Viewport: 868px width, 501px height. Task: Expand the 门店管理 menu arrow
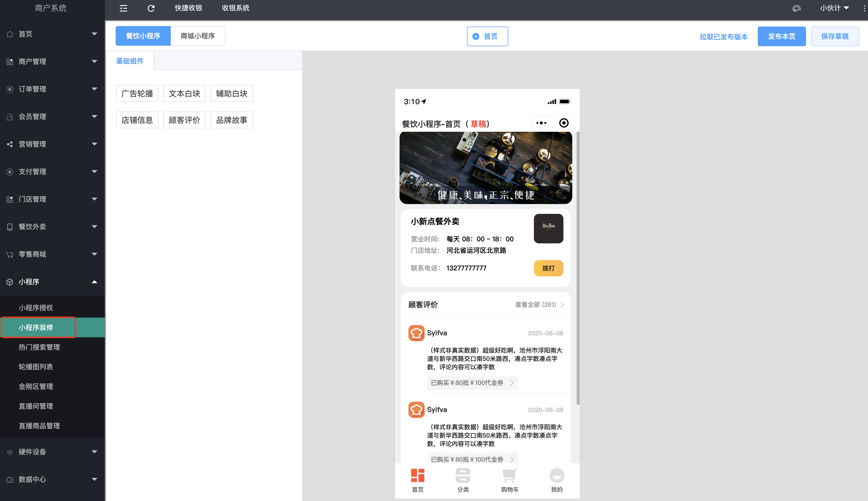pyautogui.click(x=94, y=199)
